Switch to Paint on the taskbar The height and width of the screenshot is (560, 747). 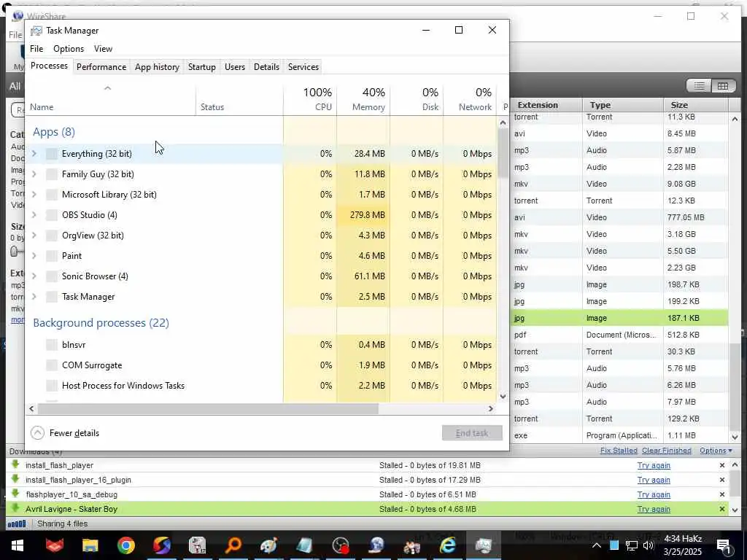(268, 545)
